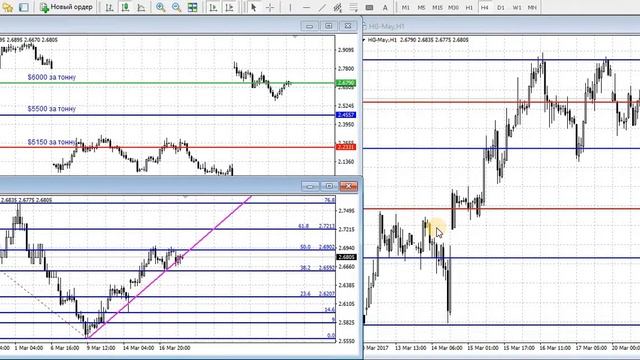The image size is (640, 360).
Task: Set timeframe to H1
Action: (469, 7)
